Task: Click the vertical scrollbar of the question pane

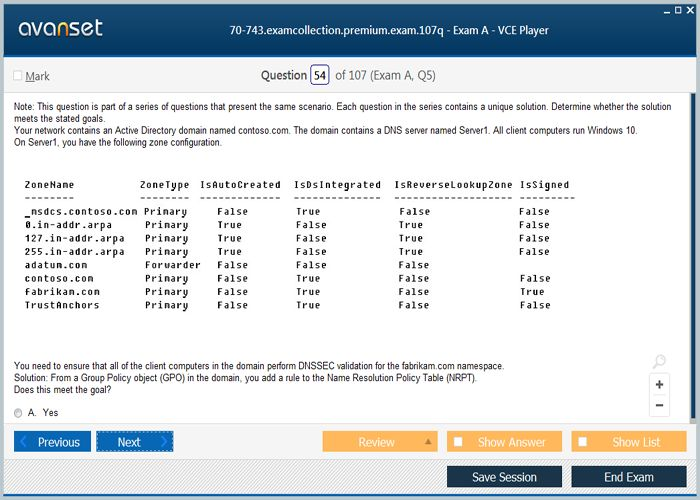Action: point(694,250)
